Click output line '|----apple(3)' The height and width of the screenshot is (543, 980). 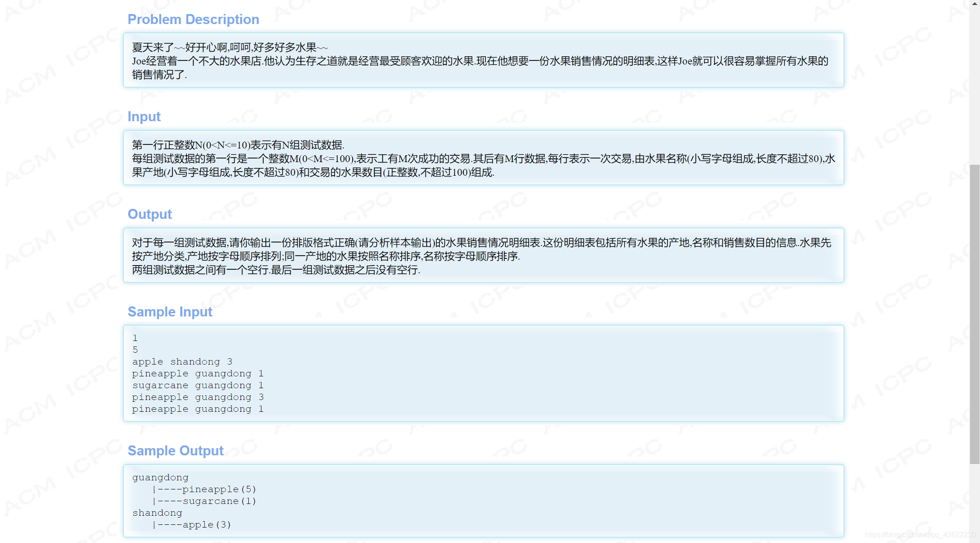coord(192,525)
